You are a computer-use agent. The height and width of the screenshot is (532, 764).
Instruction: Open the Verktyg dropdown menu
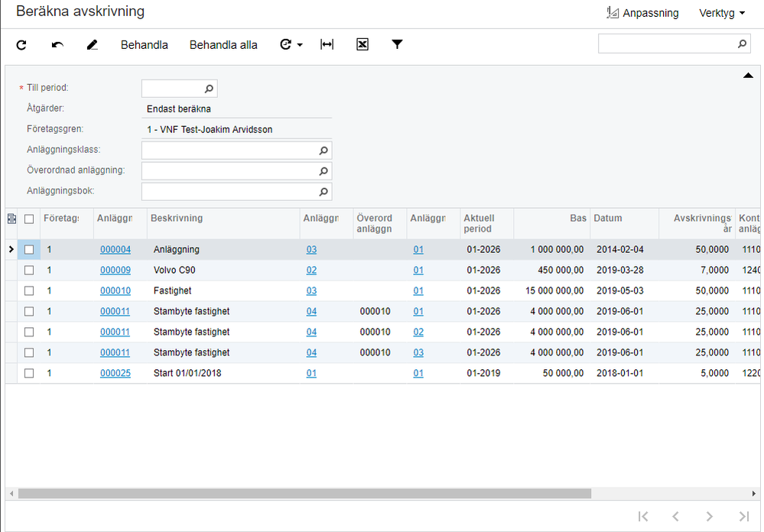point(721,13)
